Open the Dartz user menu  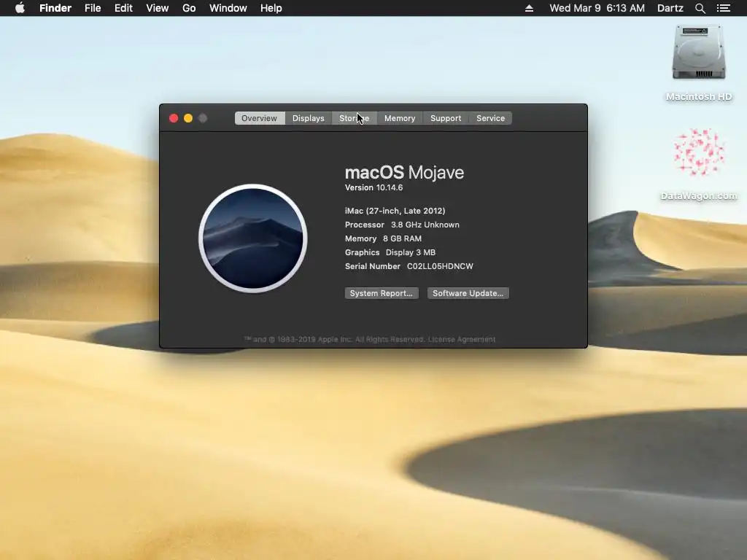click(x=670, y=8)
